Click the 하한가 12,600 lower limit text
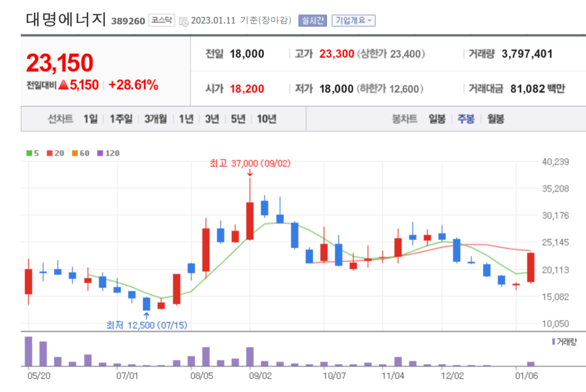 coord(390,89)
